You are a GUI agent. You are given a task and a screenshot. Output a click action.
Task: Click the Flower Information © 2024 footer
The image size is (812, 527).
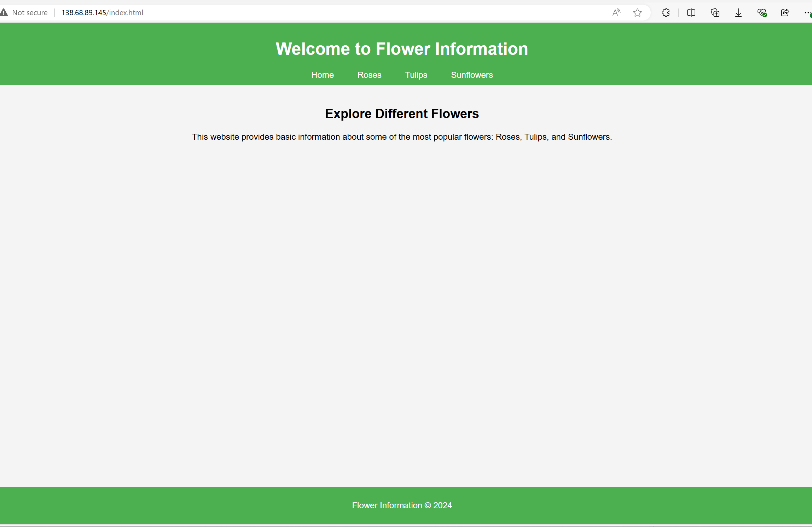(402, 505)
